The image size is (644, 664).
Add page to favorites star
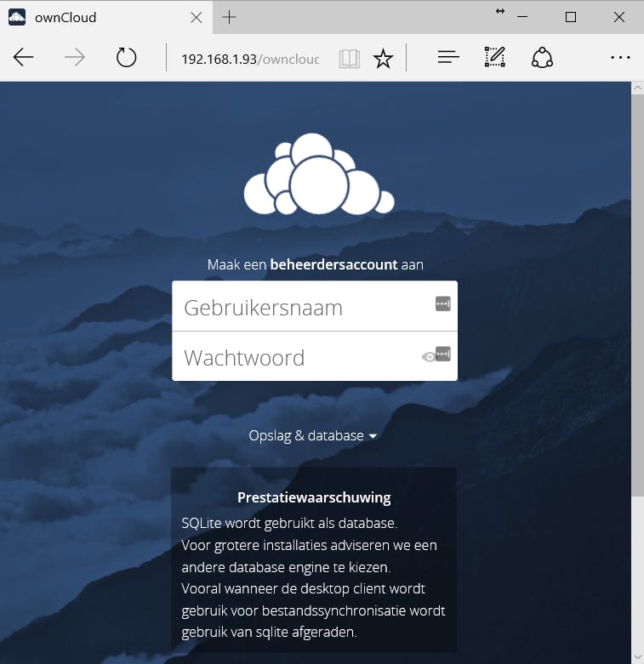(x=383, y=58)
